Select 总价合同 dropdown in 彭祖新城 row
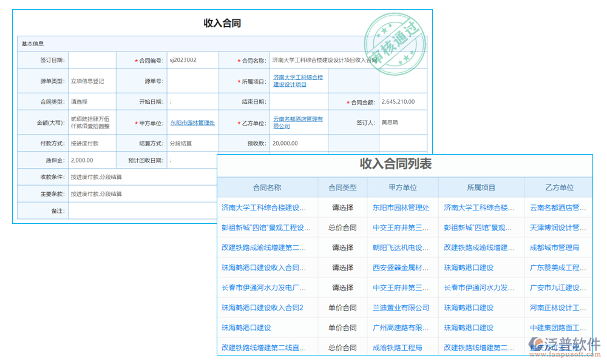The width and height of the screenshot is (607, 364). (343, 227)
